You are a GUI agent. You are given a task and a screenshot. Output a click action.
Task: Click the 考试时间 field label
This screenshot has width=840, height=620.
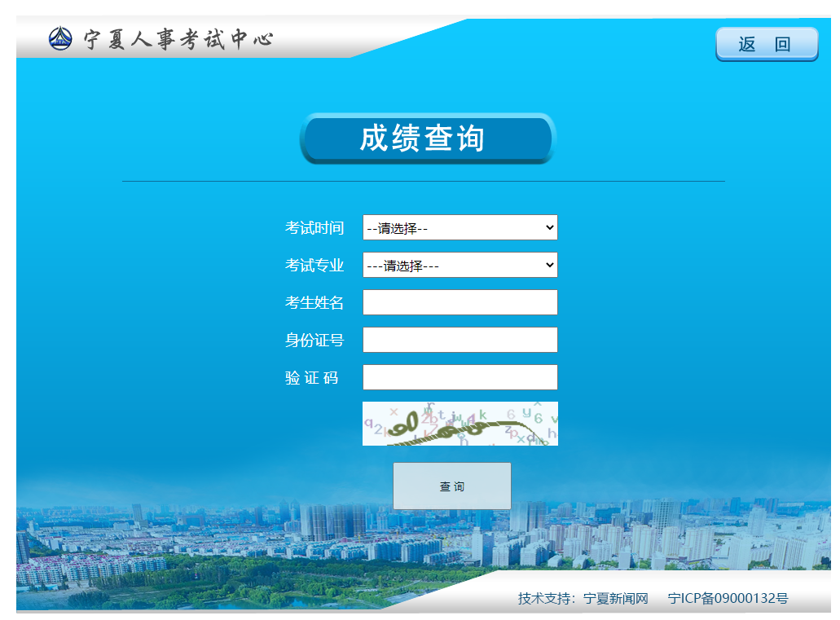(x=314, y=228)
